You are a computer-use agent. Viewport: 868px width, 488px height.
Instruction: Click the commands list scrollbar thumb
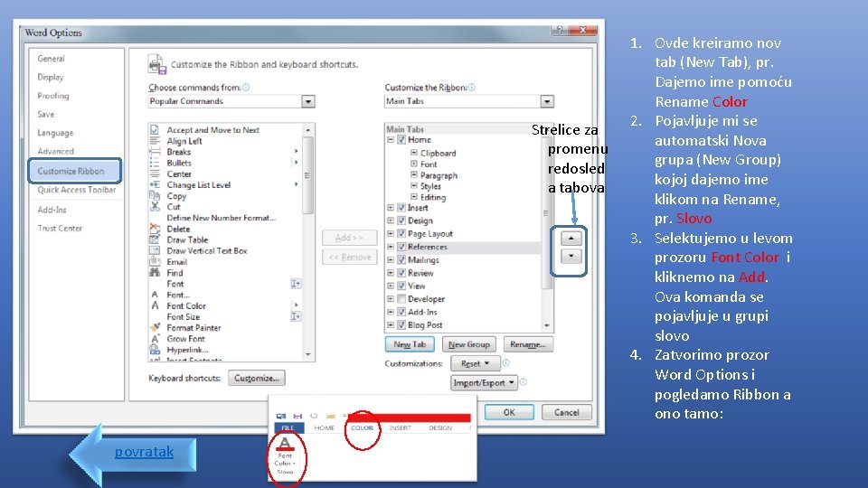[307, 174]
